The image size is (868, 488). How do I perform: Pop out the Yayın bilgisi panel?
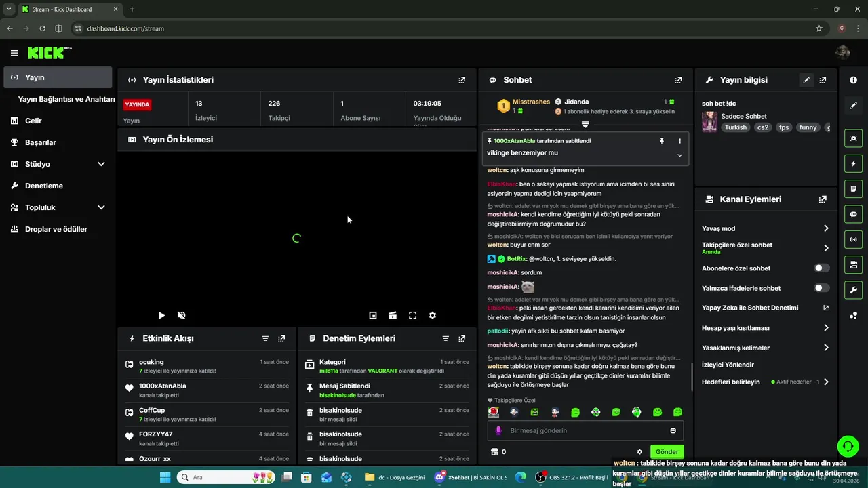pyautogui.click(x=823, y=80)
